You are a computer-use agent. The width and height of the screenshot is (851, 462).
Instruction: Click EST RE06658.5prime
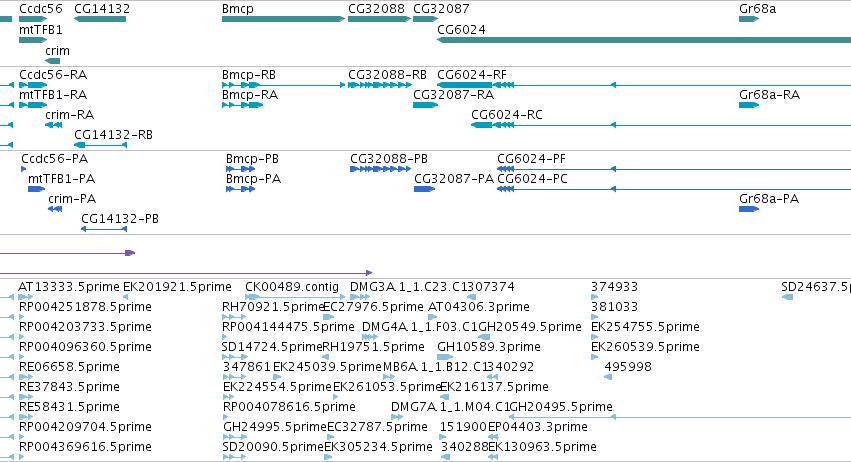coord(69,368)
